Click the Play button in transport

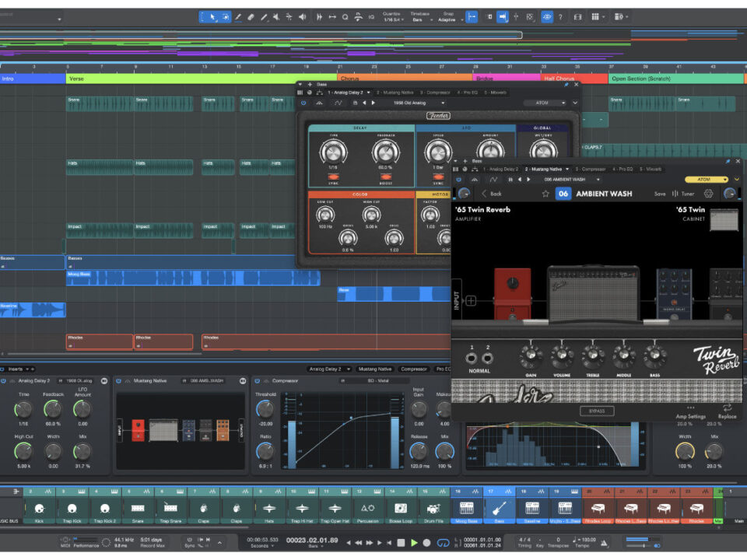coord(414,542)
